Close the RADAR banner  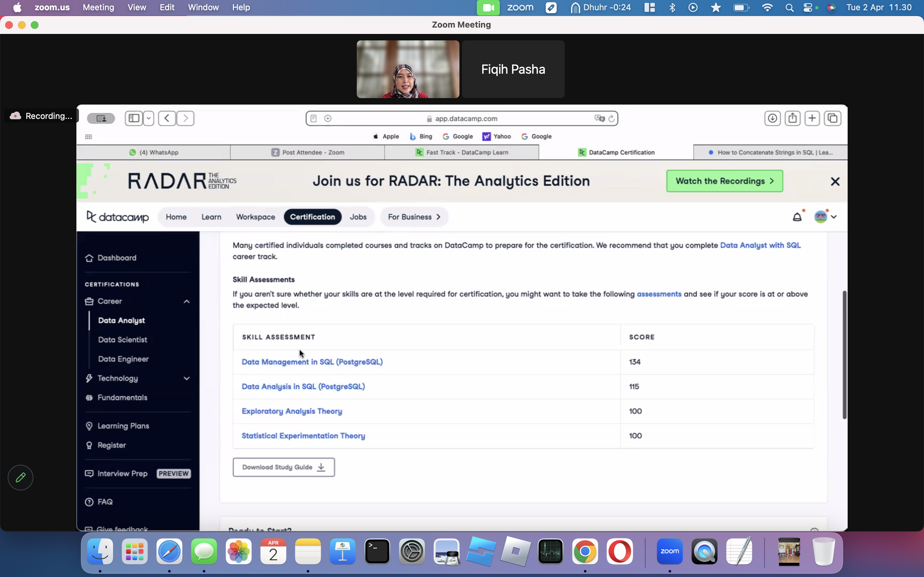(835, 181)
